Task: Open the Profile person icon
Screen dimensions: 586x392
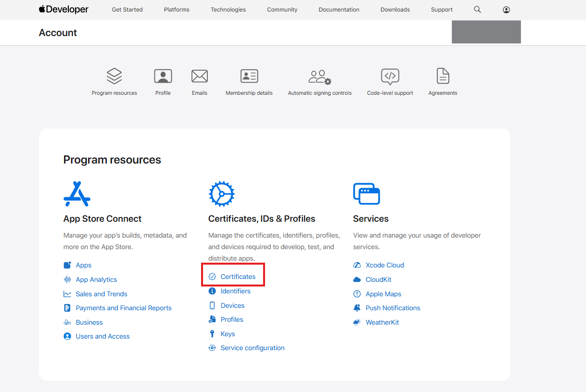Action: (163, 76)
